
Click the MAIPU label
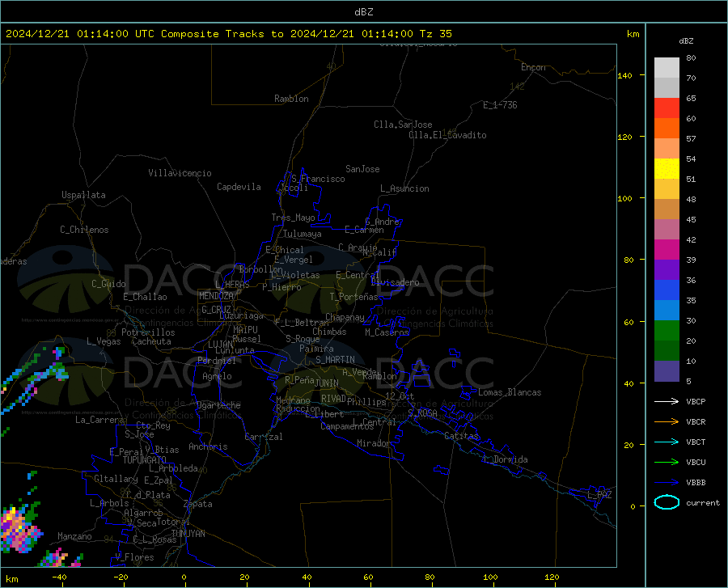coord(245,330)
